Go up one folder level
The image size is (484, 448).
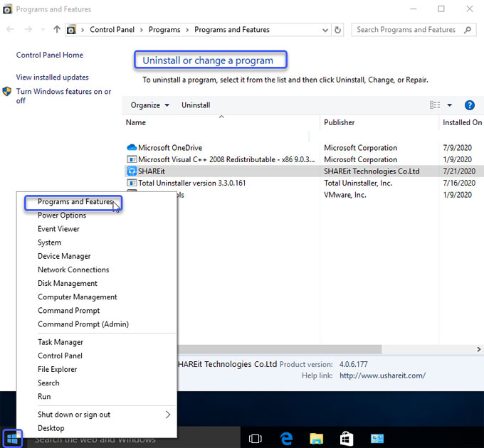click(57, 30)
